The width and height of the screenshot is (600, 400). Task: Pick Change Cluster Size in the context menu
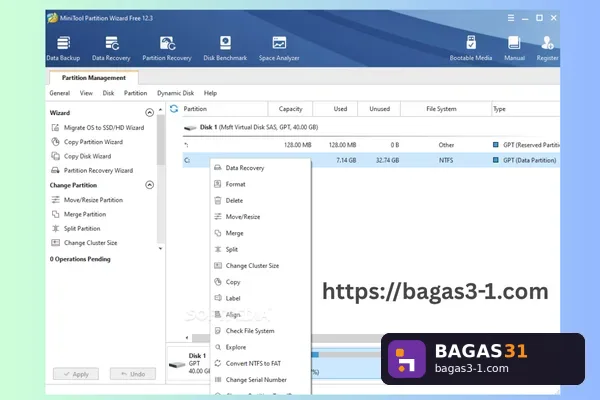(260, 266)
